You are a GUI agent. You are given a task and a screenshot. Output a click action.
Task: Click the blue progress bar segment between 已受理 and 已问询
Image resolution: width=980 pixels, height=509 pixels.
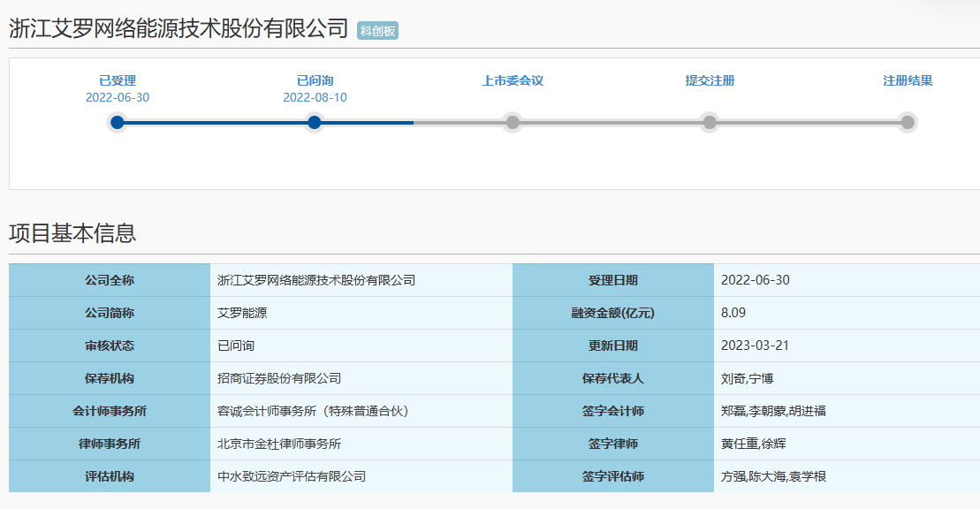click(216, 123)
